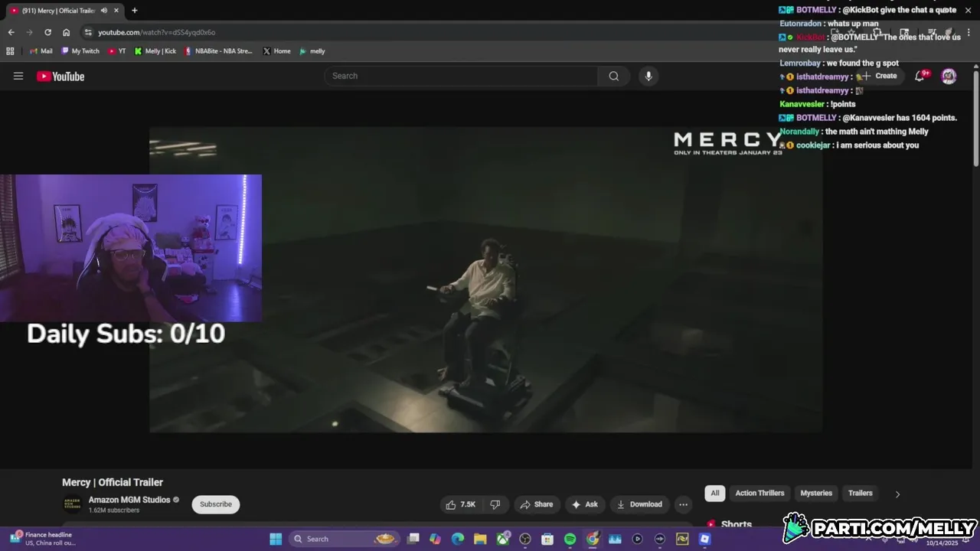Share the Mercy Official Trailer

point(536,504)
